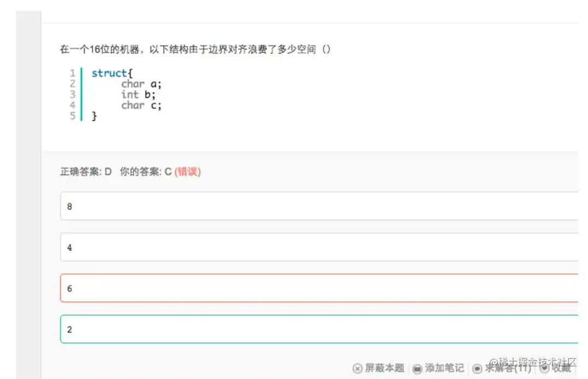Click the red 错误 label
This screenshot has width=588, height=379.
tap(187, 172)
